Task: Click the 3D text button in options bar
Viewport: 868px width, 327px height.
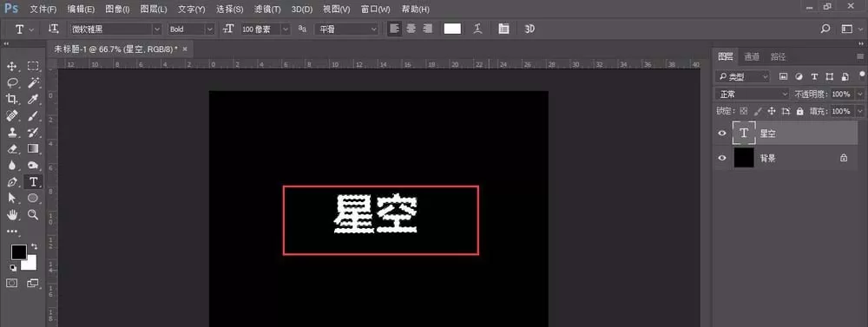Action: 529,29
